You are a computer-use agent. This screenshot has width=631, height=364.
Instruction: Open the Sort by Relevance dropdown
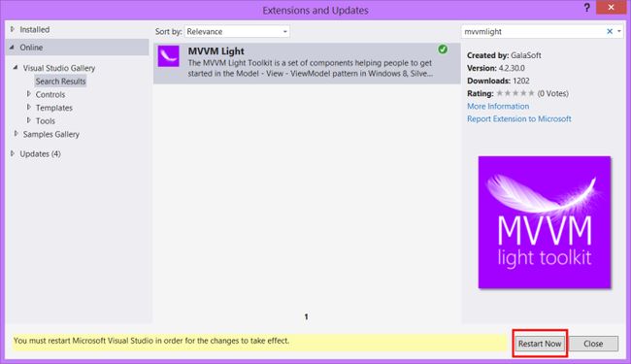[x=237, y=31]
